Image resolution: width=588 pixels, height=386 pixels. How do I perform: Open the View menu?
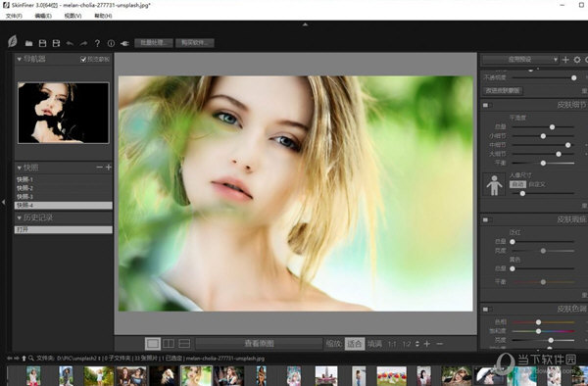click(73, 16)
